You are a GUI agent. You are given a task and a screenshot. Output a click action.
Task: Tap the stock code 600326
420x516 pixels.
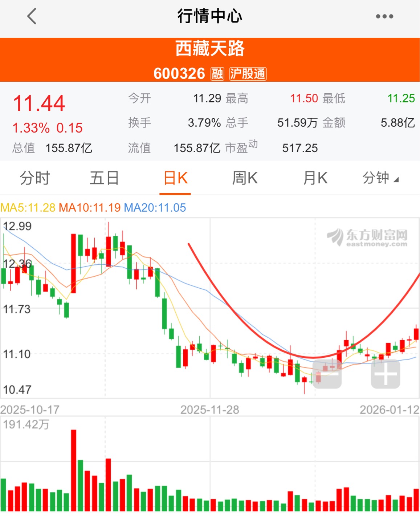coord(179,74)
